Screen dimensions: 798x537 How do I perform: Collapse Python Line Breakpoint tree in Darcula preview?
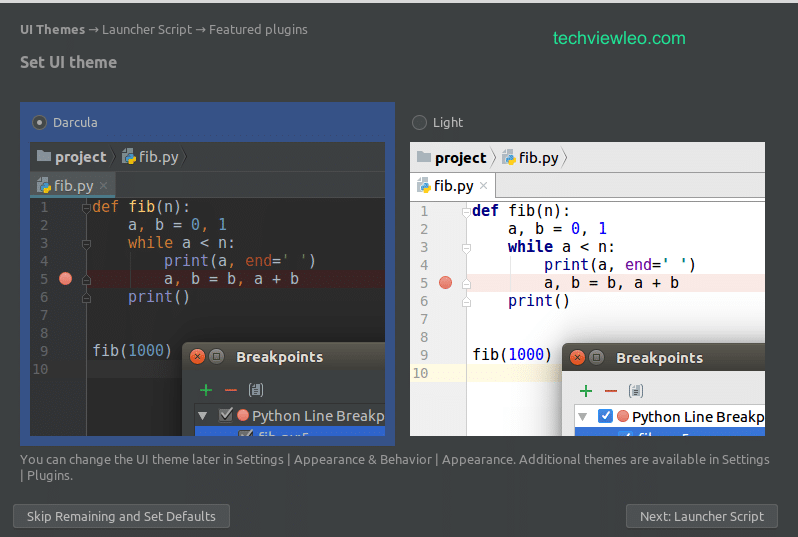(x=203, y=416)
